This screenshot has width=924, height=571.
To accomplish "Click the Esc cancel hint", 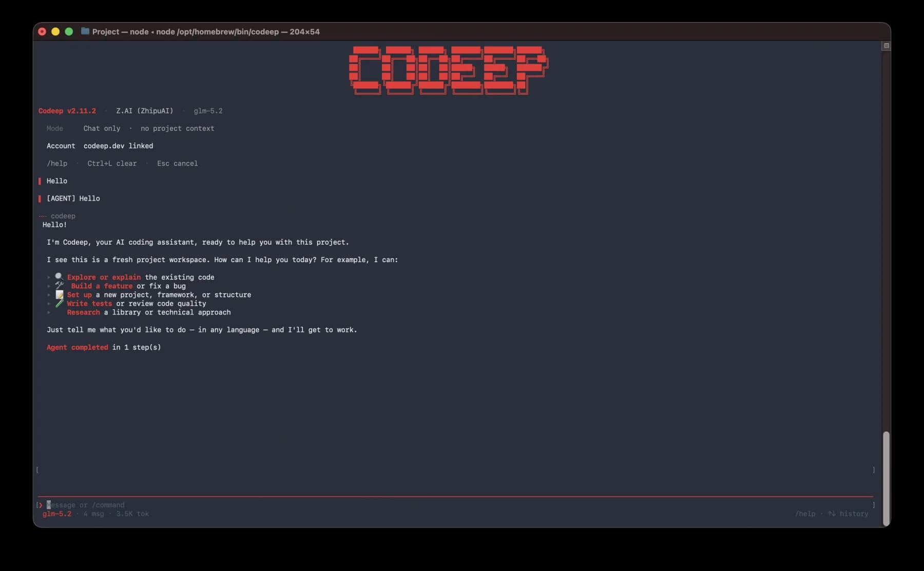I will [177, 163].
